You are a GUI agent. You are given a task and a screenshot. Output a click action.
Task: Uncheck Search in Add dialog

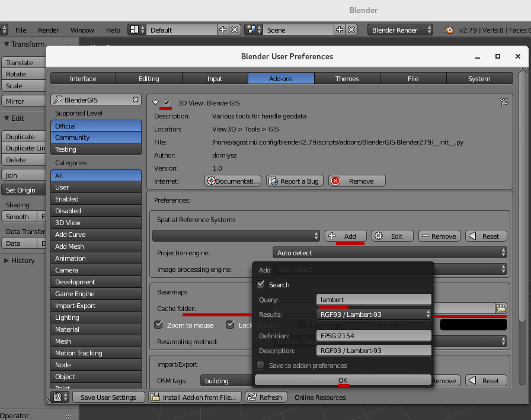pyautogui.click(x=260, y=284)
